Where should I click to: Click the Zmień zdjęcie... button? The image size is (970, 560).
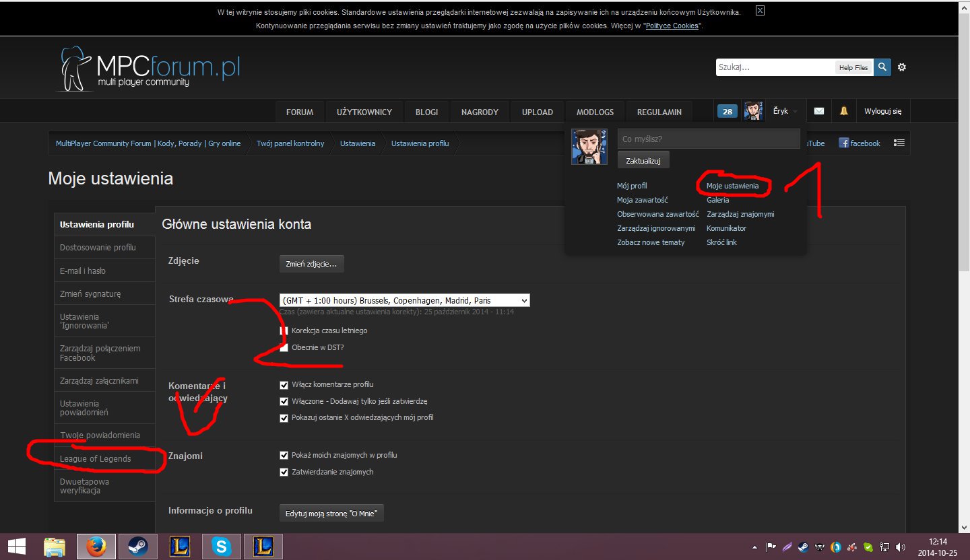click(312, 264)
